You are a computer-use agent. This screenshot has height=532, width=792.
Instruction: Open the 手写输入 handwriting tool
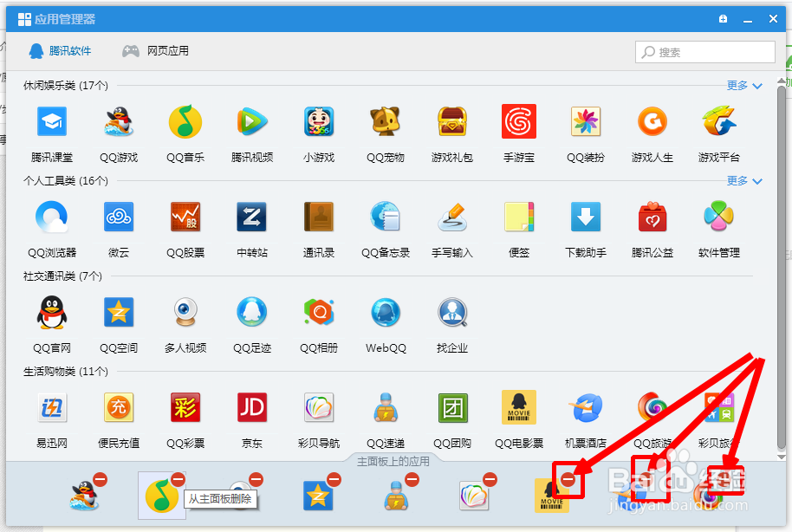point(452,217)
